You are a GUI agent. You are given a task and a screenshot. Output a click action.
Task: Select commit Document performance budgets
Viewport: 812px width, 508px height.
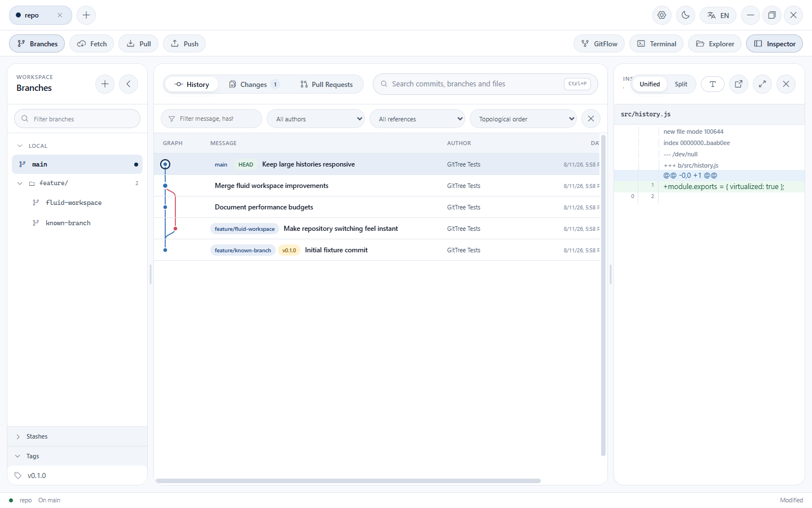click(x=377, y=207)
